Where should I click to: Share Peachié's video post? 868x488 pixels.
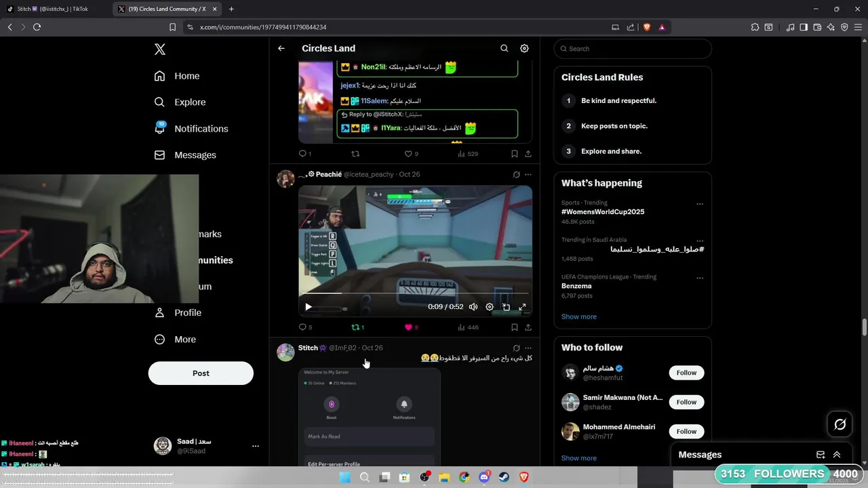pyautogui.click(x=528, y=327)
